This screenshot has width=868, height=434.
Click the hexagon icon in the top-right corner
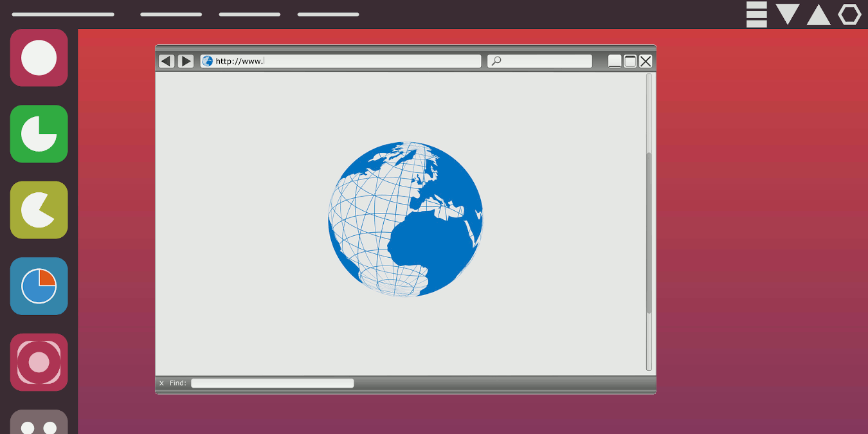pyautogui.click(x=850, y=14)
